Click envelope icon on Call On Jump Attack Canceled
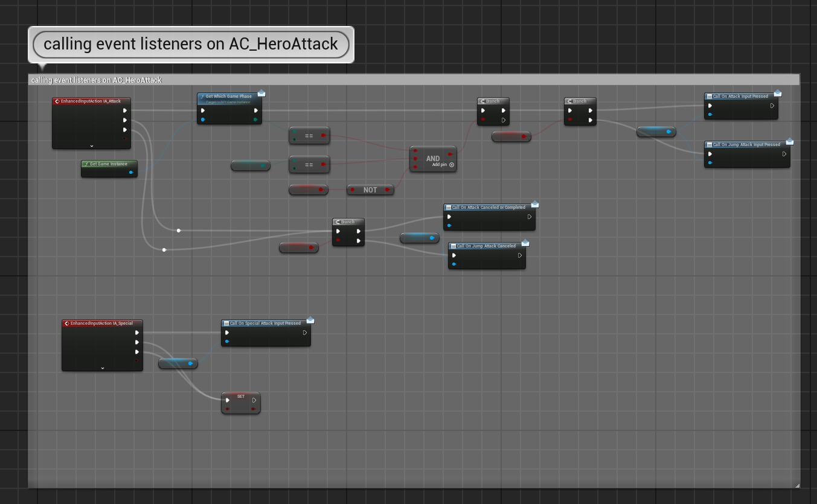817x504 pixels. 525,243
